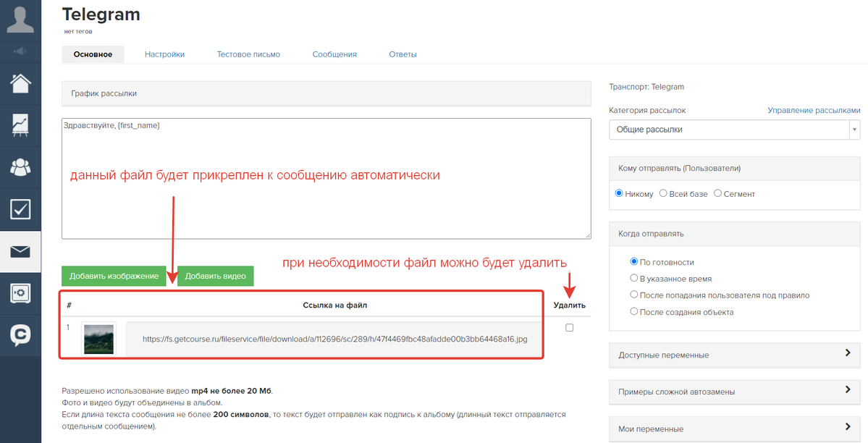Open the 'Сообщения' tab
Image resolution: width=868 pixels, height=443 pixels.
pos(334,54)
